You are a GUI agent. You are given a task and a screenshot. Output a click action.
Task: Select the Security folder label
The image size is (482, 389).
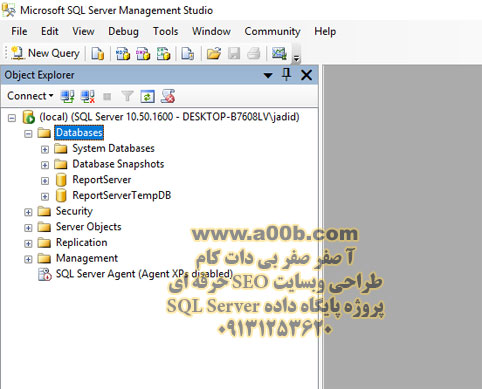pyautogui.click(x=74, y=211)
